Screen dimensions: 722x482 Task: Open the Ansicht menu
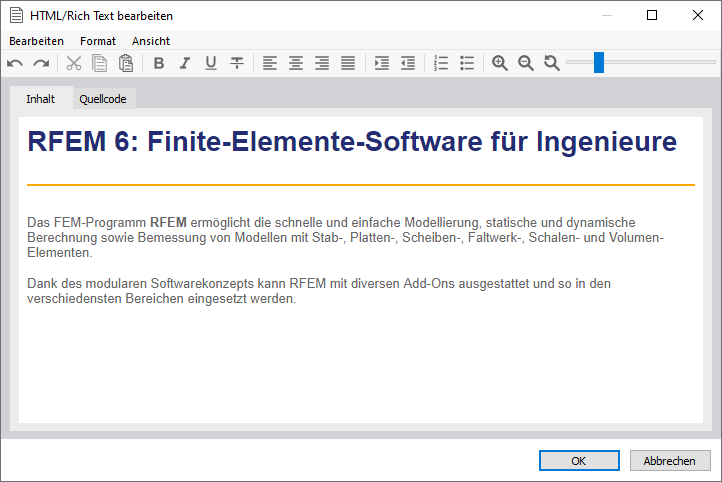pyautogui.click(x=151, y=41)
